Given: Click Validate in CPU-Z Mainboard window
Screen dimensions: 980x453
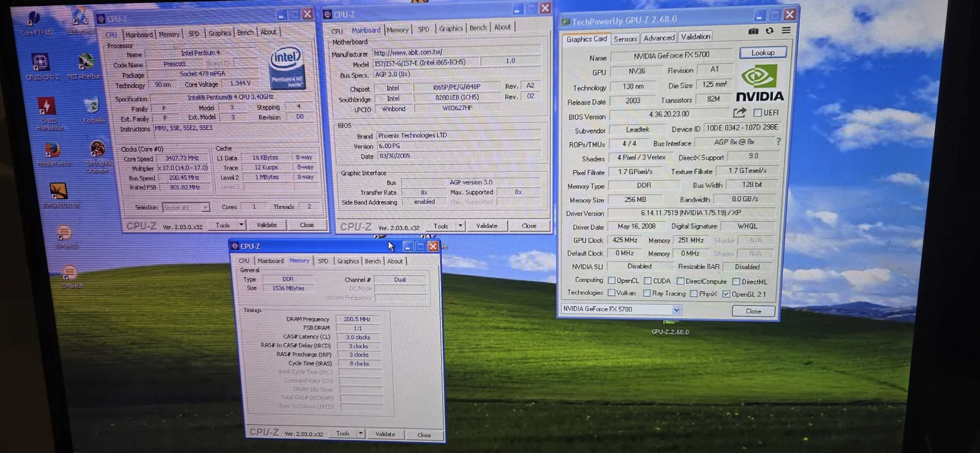Looking at the screenshot, I should (x=487, y=226).
